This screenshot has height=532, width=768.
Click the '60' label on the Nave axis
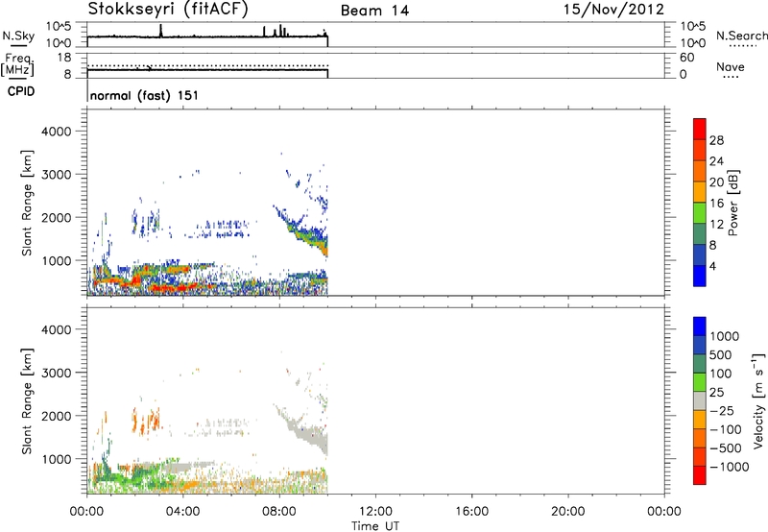(687, 58)
